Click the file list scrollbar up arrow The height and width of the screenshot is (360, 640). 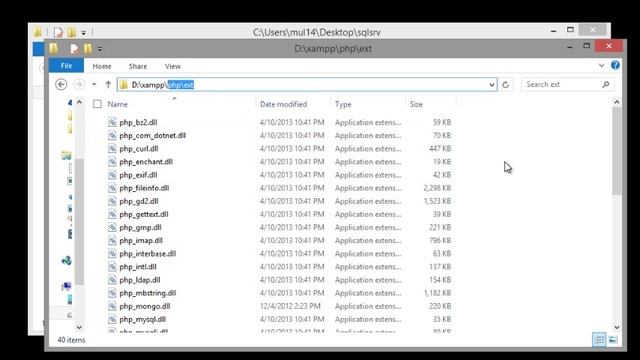616,102
